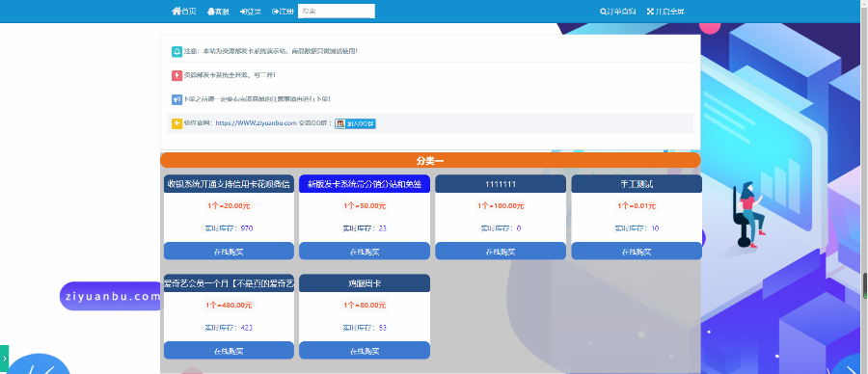868x374 pixels.
Task: Select the 分类一 category bar
Action: click(x=430, y=160)
